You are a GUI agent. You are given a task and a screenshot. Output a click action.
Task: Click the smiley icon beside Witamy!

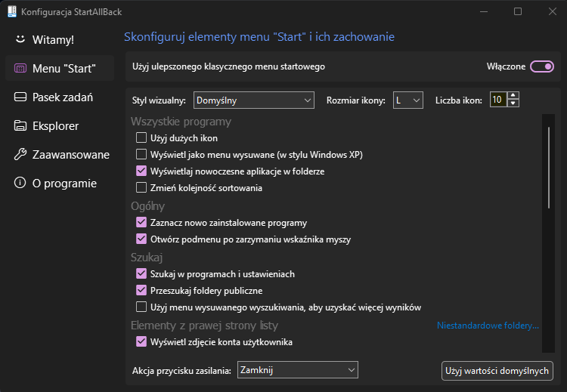pyautogui.click(x=20, y=39)
